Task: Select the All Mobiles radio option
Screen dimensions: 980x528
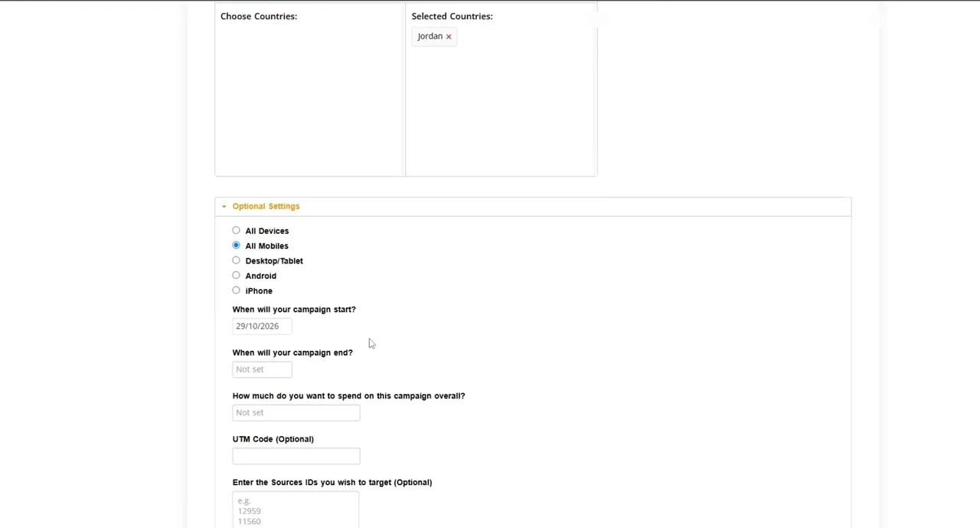Action: click(x=236, y=245)
